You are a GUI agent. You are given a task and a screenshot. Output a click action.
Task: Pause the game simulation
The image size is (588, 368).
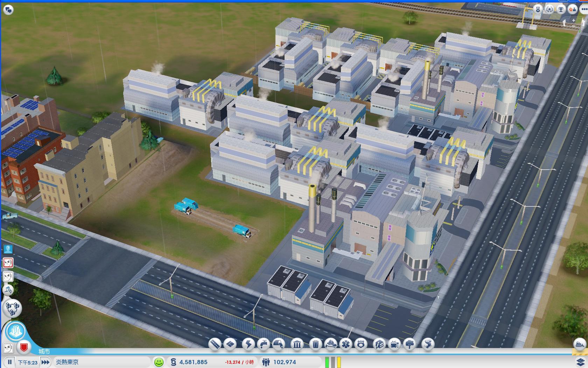point(10,362)
